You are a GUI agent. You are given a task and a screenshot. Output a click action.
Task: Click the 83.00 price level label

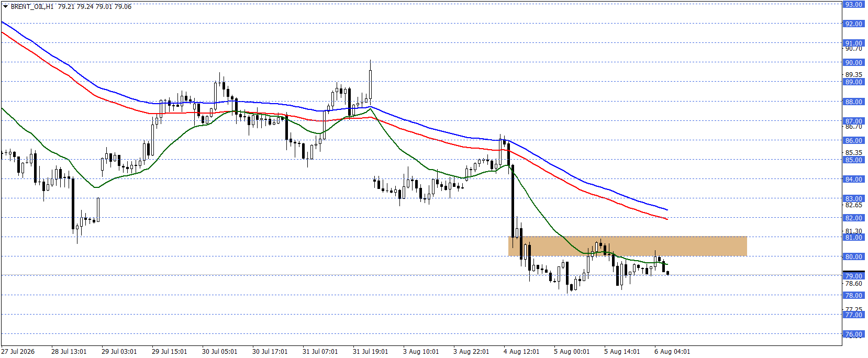(x=853, y=199)
